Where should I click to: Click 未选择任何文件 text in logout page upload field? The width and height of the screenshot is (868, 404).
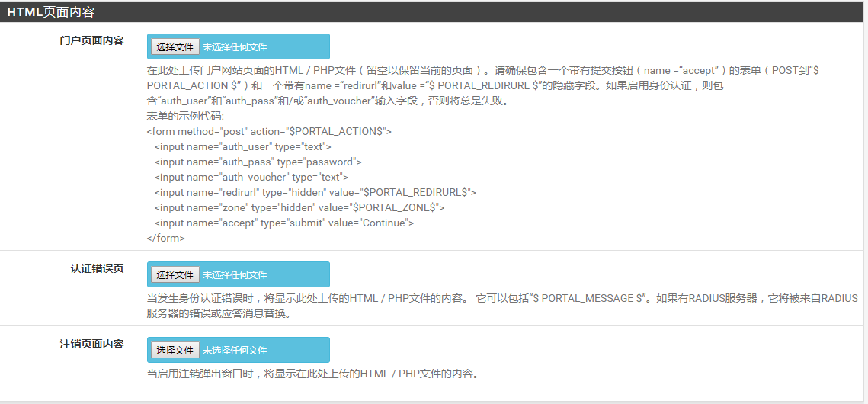point(235,350)
